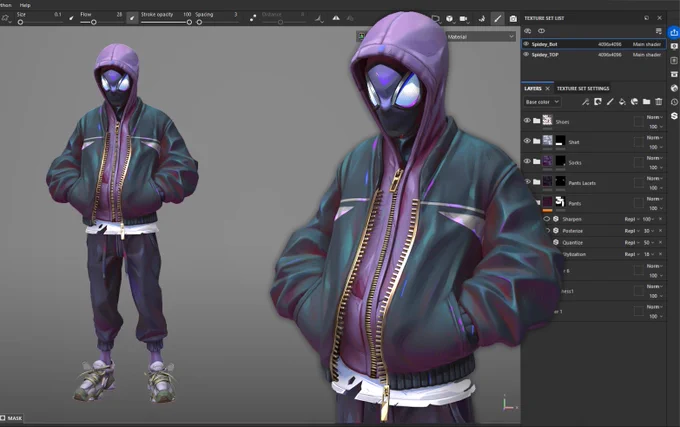Remove the Quantize filter effect
Image resolution: width=680 pixels, height=427 pixels.
(660, 242)
